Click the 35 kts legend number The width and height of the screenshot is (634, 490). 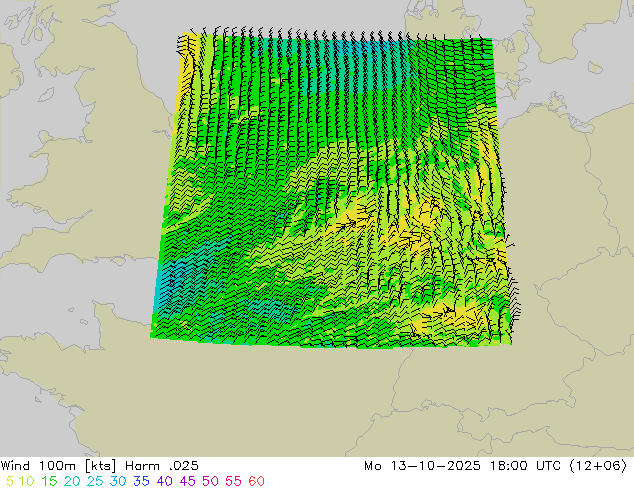tap(141, 481)
